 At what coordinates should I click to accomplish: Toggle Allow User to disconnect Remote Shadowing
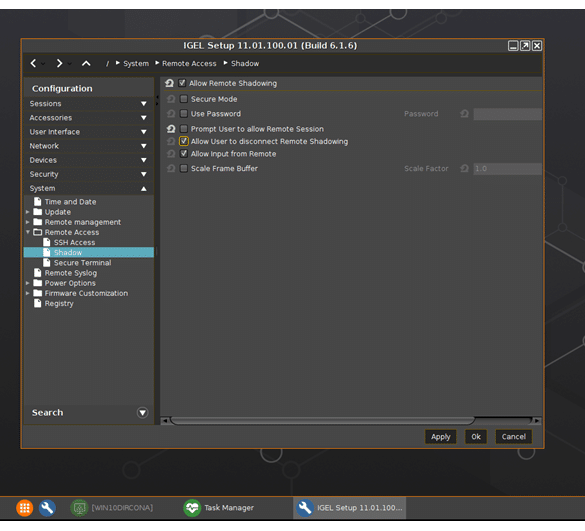(184, 141)
